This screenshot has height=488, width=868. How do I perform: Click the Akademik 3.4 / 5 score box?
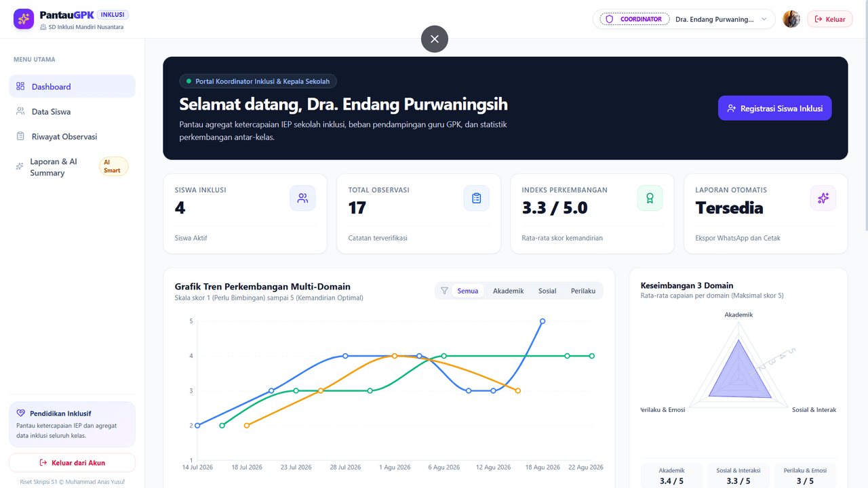point(671,476)
